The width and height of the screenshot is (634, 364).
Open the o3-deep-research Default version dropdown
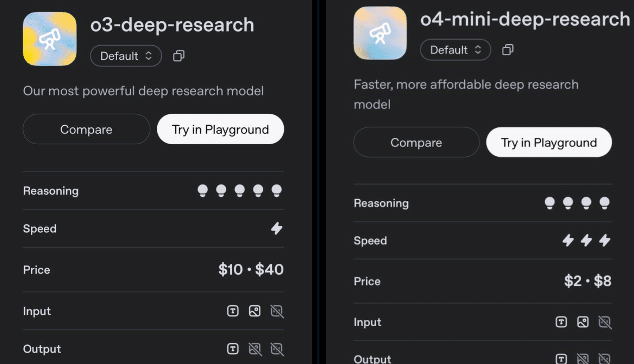(126, 56)
